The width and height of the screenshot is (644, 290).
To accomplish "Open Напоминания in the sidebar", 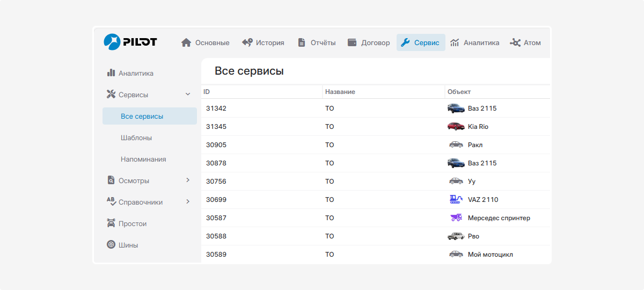I will coord(143,159).
